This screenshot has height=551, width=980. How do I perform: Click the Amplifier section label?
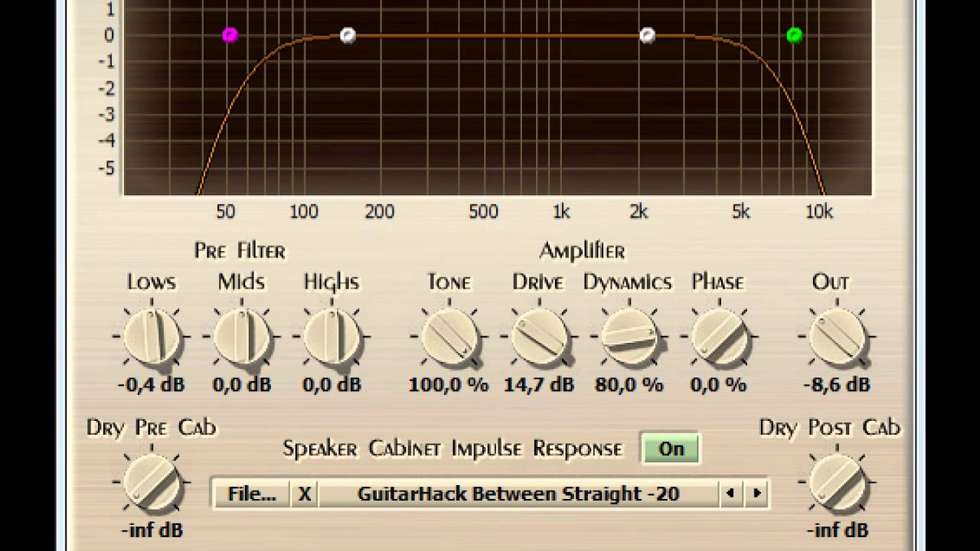click(582, 251)
